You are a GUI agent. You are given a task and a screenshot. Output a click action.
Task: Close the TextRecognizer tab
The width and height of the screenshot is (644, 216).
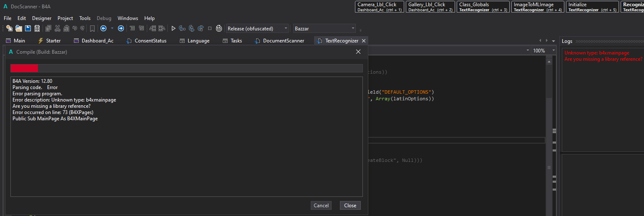(364, 41)
